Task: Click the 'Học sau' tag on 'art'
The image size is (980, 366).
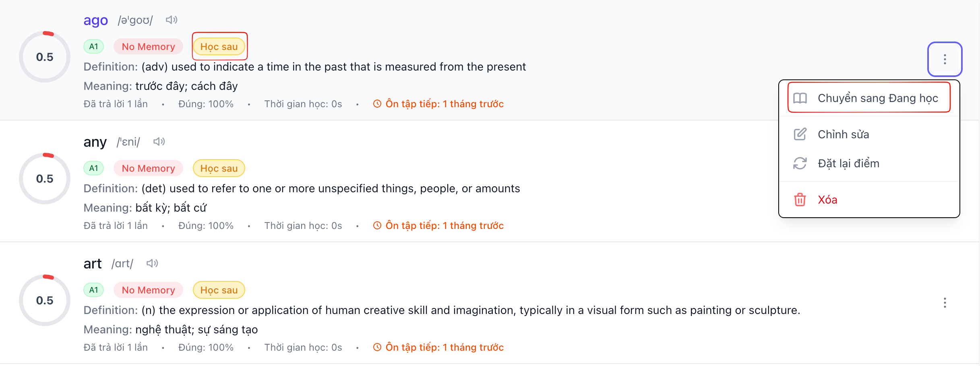Action: (219, 290)
